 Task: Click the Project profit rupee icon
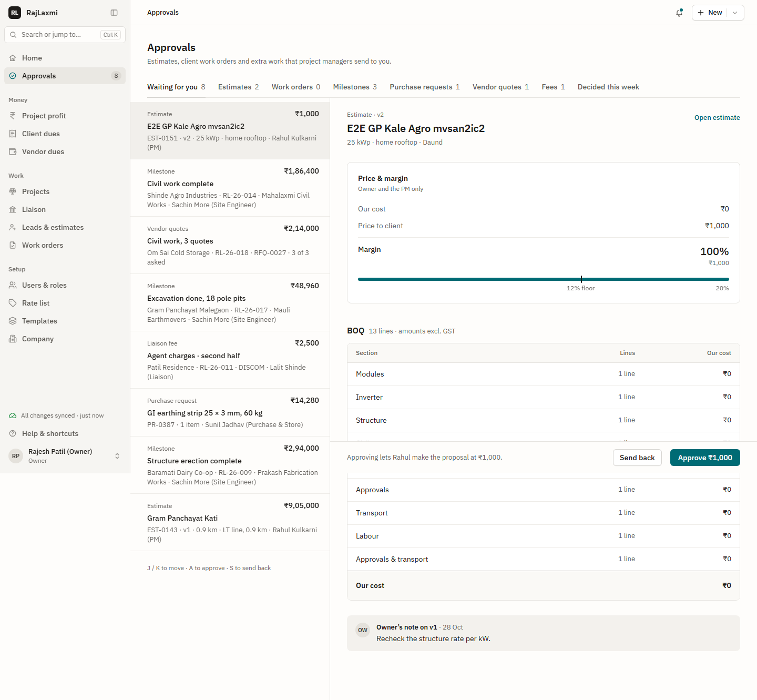13,116
